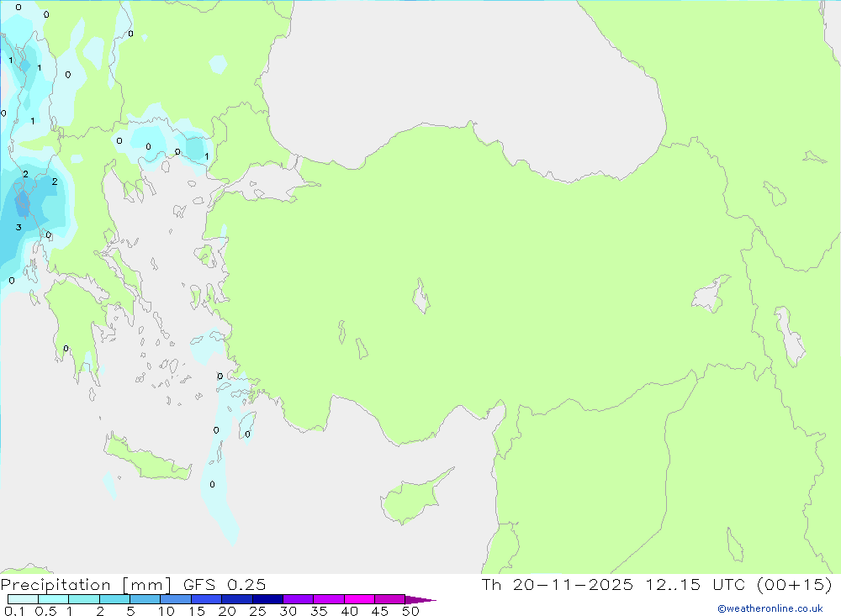Screen dimensions: 841x616
Task: Select the 40–45 mm magenta legend swatch
Action: [359, 599]
